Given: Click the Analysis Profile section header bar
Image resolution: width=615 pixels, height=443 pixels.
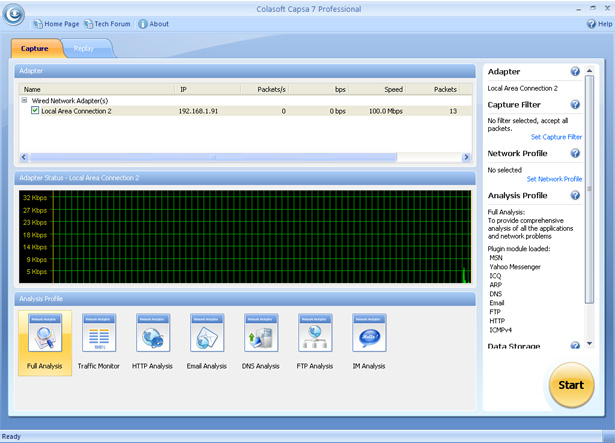Looking at the screenshot, I should point(245,299).
